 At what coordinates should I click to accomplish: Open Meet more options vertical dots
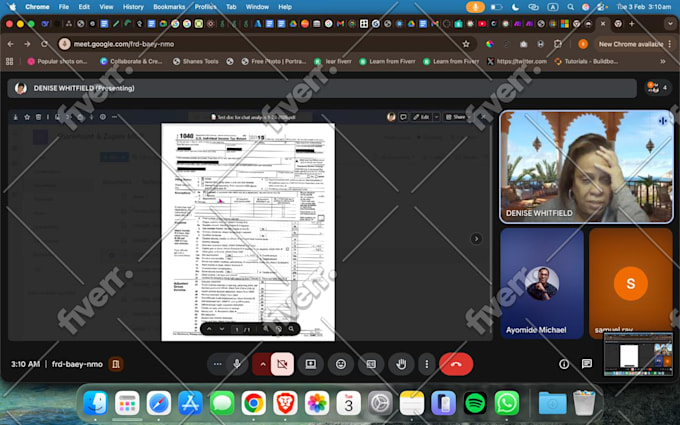427,364
